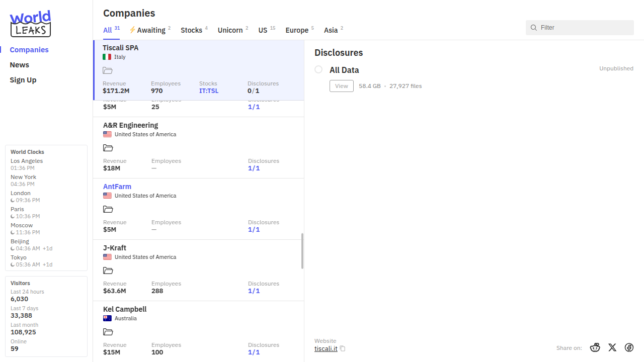Open folder icon under Tiscali SPA

pos(107,71)
